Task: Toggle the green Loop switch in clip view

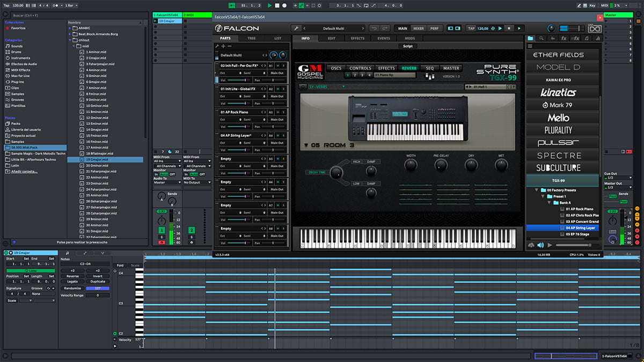Action: pos(31,271)
